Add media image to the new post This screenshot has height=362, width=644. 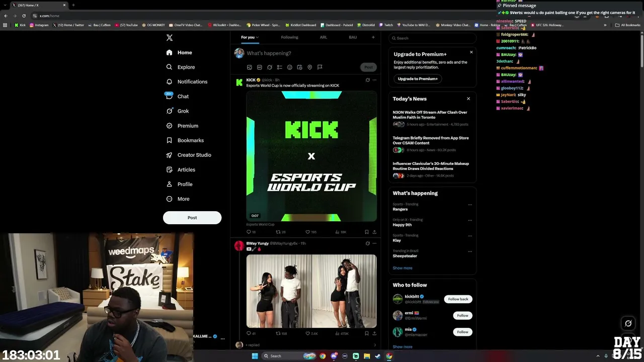pos(250,67)
